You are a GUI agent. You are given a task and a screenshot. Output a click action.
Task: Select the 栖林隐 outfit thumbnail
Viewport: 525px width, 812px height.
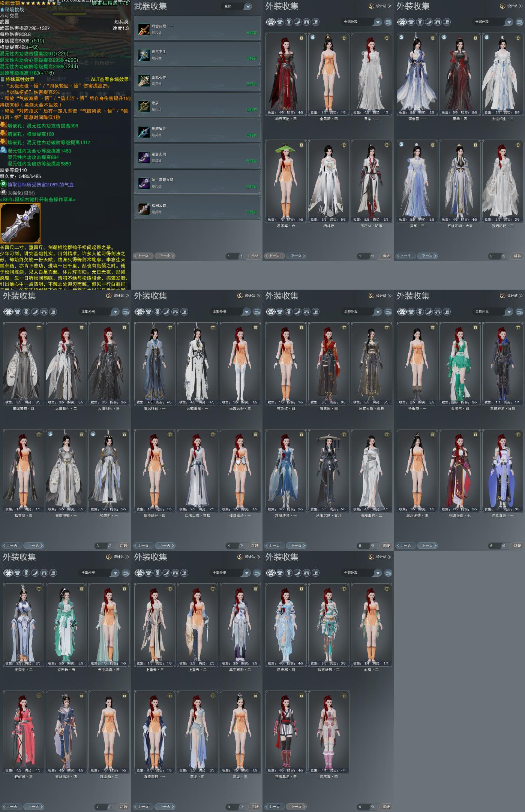328,181
